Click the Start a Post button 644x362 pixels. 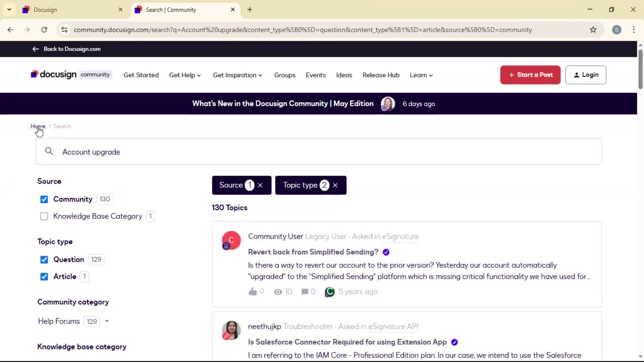coord(530,75)
